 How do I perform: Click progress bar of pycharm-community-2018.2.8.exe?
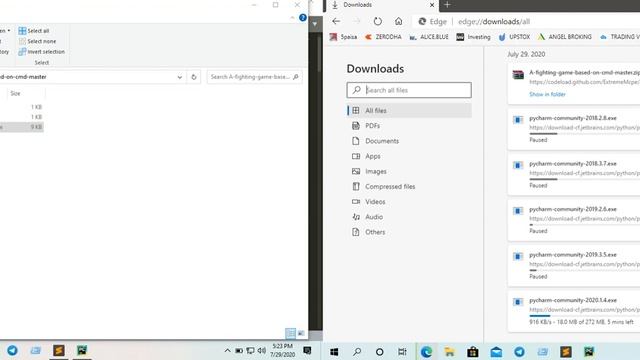(x=584, y=133)
